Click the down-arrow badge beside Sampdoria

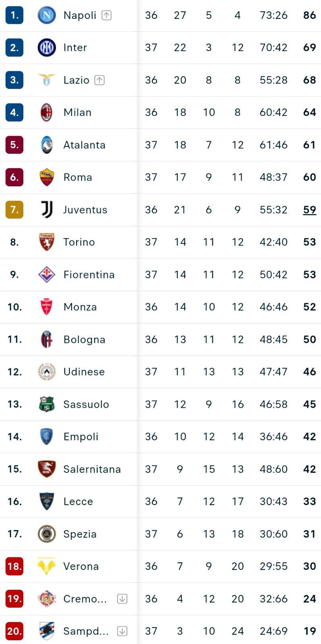122,631
